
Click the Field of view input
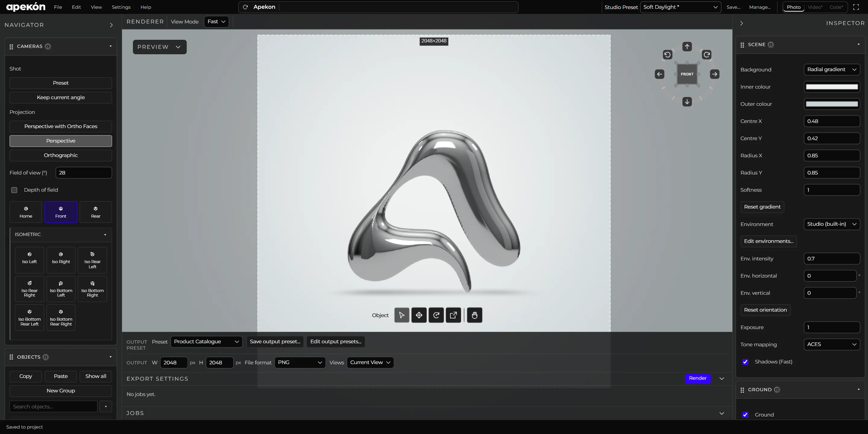[83, 173]
